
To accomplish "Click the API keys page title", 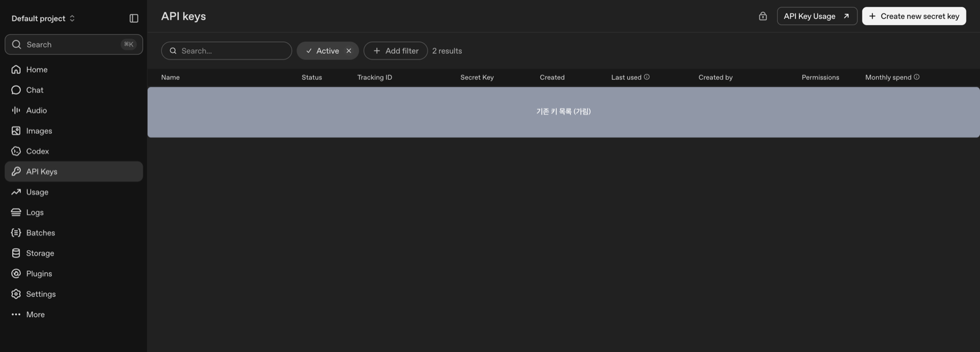I will coord(183,17).
